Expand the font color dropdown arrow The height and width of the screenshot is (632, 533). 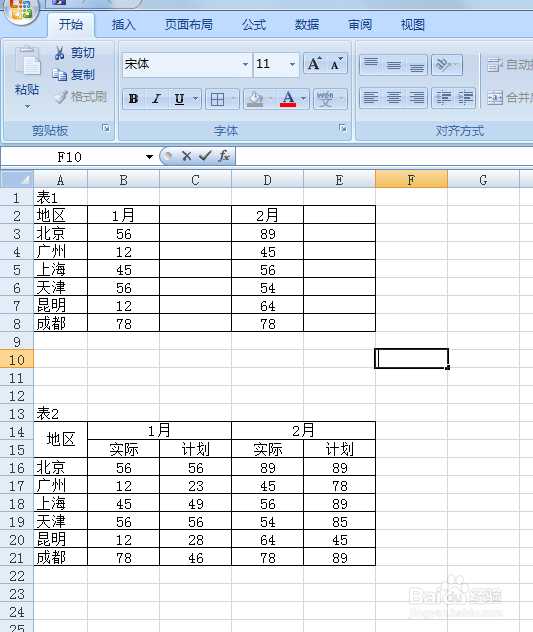[304, 99]
